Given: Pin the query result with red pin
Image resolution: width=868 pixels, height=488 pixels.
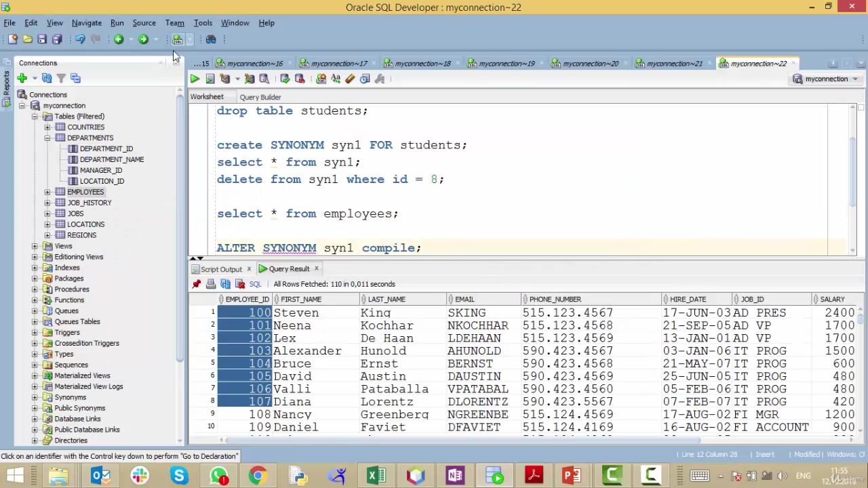Looking at the screenshot, I should coord(197,284).
